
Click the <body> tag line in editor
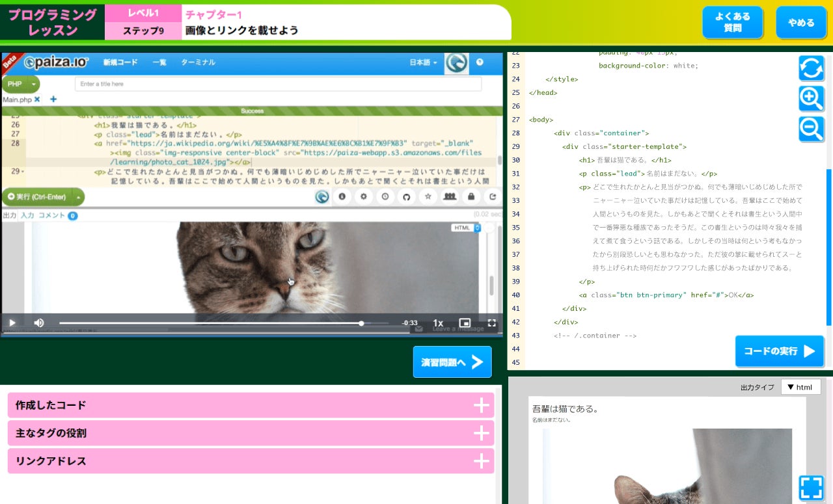click(541, 120)
